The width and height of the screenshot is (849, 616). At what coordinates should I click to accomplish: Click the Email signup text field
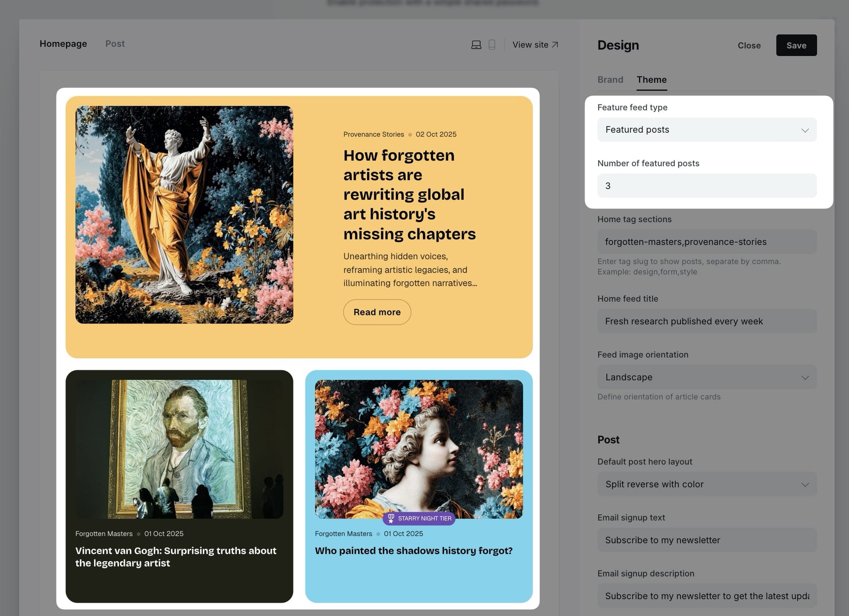(706, 540)
